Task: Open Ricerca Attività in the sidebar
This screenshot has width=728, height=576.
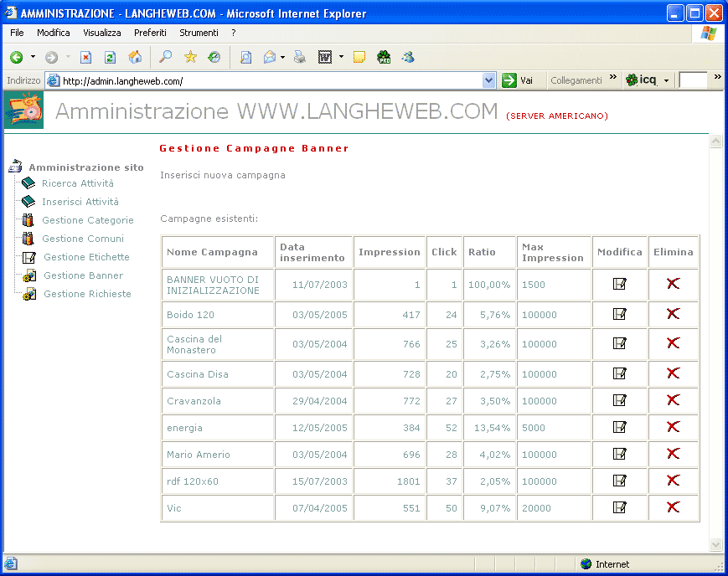Action: click(78, 183)
